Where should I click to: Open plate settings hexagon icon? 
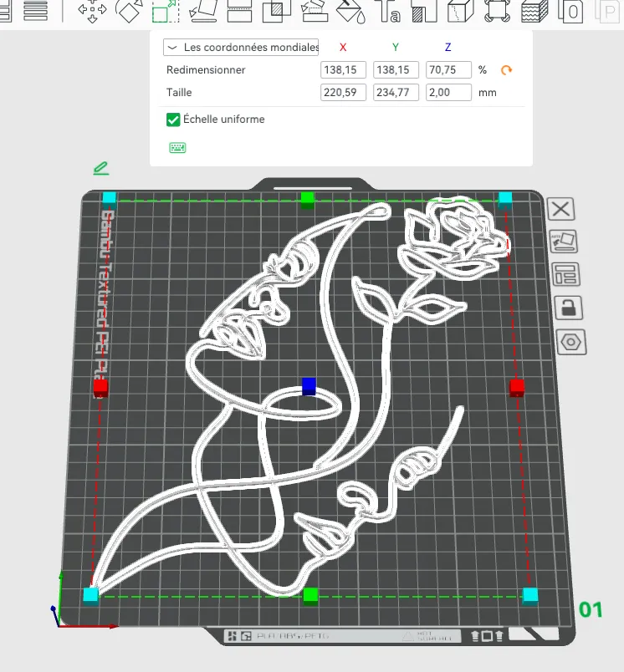click(571, 342)
